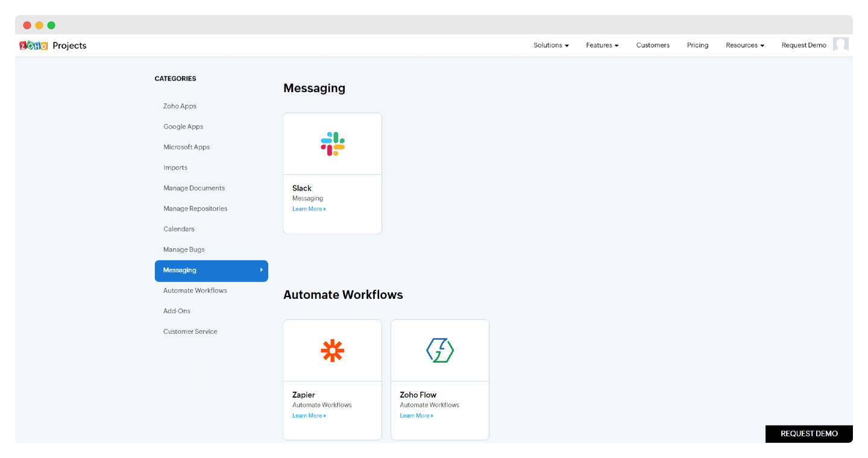This screenshot has height=458, width=868.
Task: Open the user avatar icon
Action: point(841,45)
